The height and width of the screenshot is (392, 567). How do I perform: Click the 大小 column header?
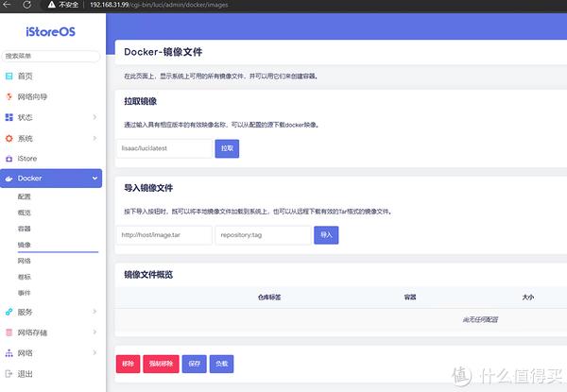(x=528, y=298)
